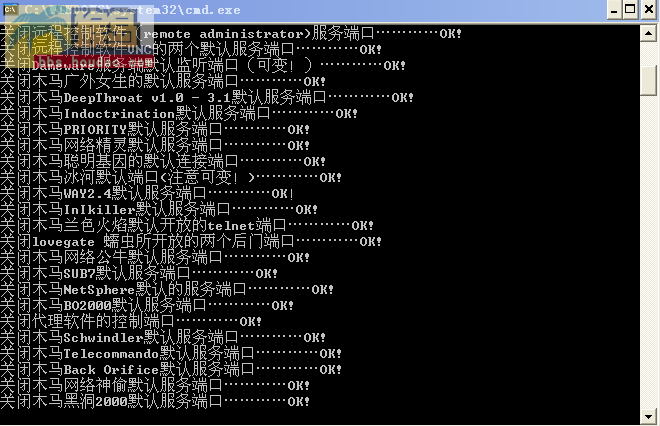Click the scrollbar down arrow
Image resolution: width=660 pixels, height=426 pixels.
coord(648,417)
